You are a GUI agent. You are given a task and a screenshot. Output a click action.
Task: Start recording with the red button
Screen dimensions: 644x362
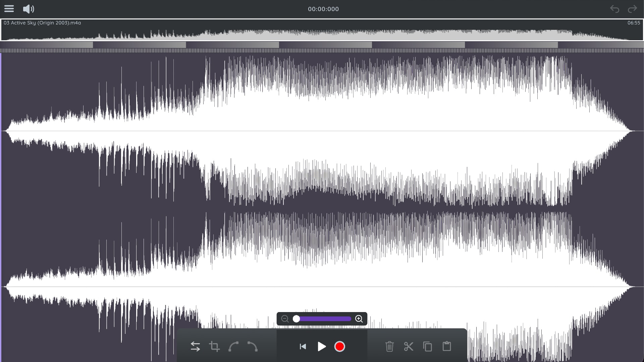[x=340, y=347]
